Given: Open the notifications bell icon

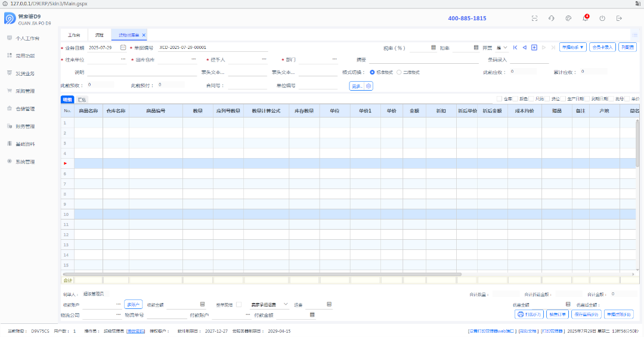Looking at the screenshot, I should click(x=586, y=18).
